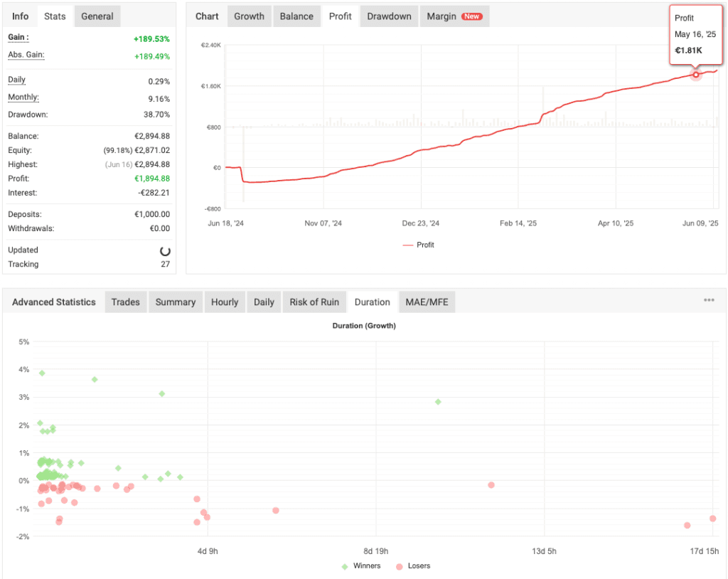Click the Monthly statistics link
728x579 pixels.
click(x=23, y=97)
